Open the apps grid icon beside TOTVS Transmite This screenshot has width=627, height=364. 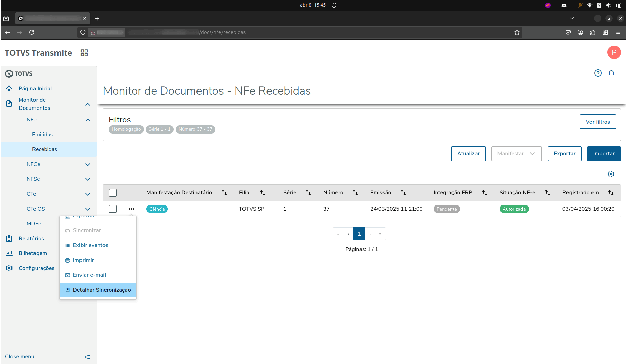[84, 53]
